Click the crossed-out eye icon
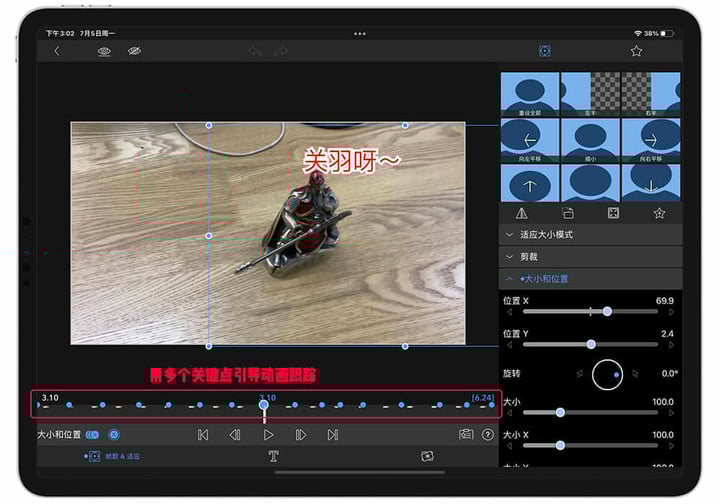The image size is (720, 504). tap(134, 51)
